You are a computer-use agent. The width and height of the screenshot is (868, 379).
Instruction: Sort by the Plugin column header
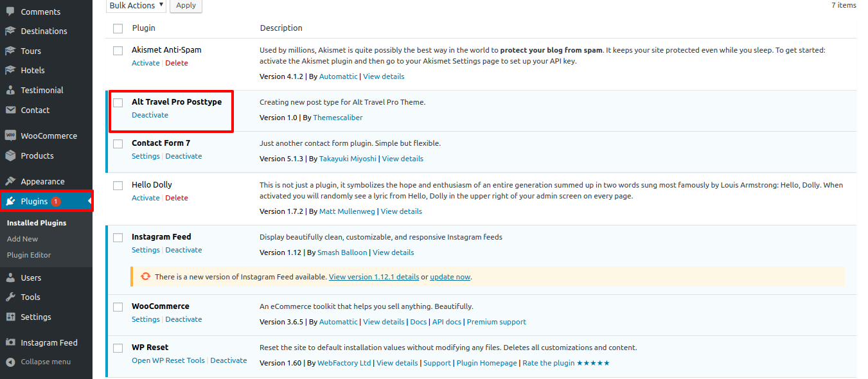pos(144,28)
